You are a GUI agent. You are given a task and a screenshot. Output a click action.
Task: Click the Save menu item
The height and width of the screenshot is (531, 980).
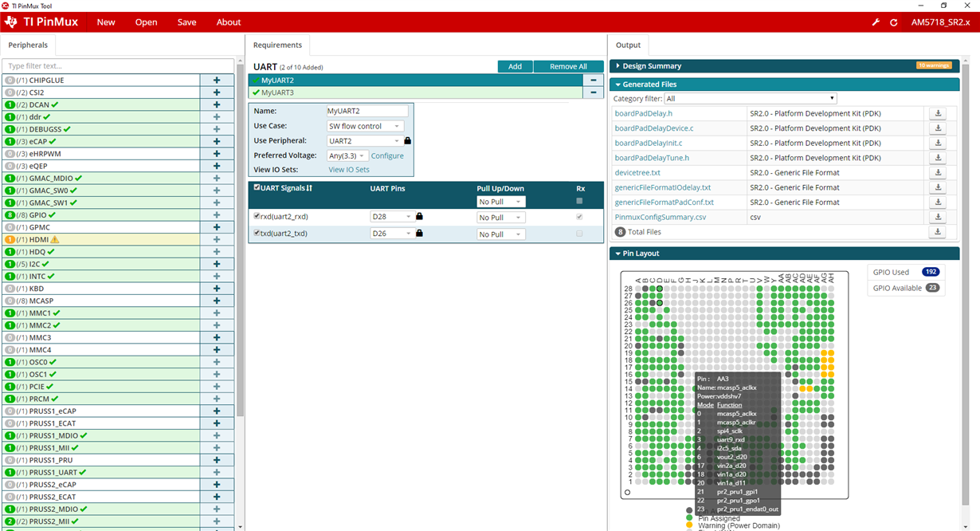coord(187,22)
